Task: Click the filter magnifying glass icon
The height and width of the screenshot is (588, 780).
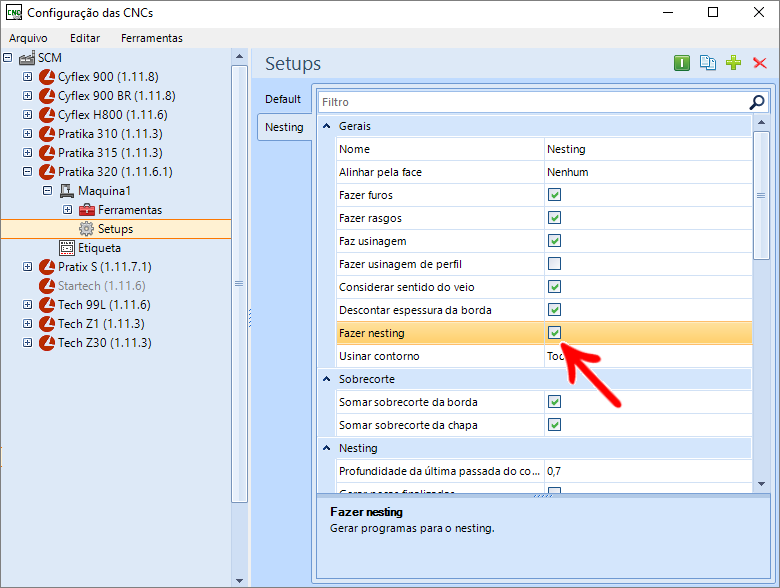Action: 757,102
